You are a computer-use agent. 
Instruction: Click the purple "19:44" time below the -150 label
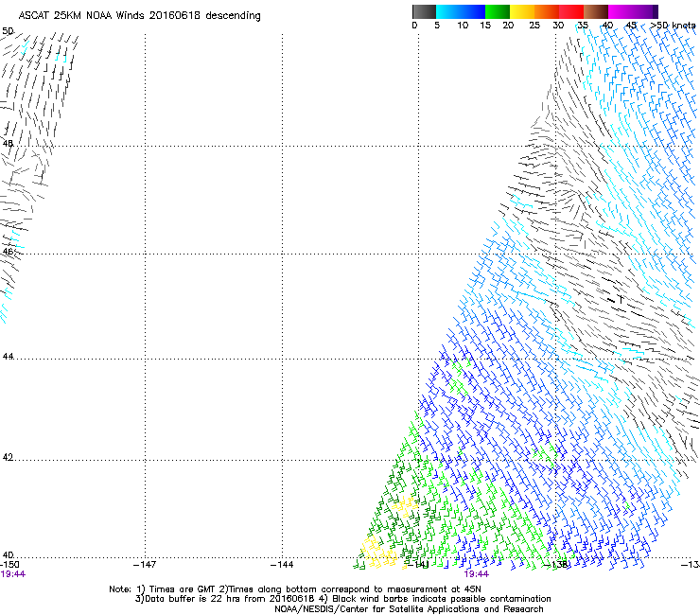click(12, 574)
